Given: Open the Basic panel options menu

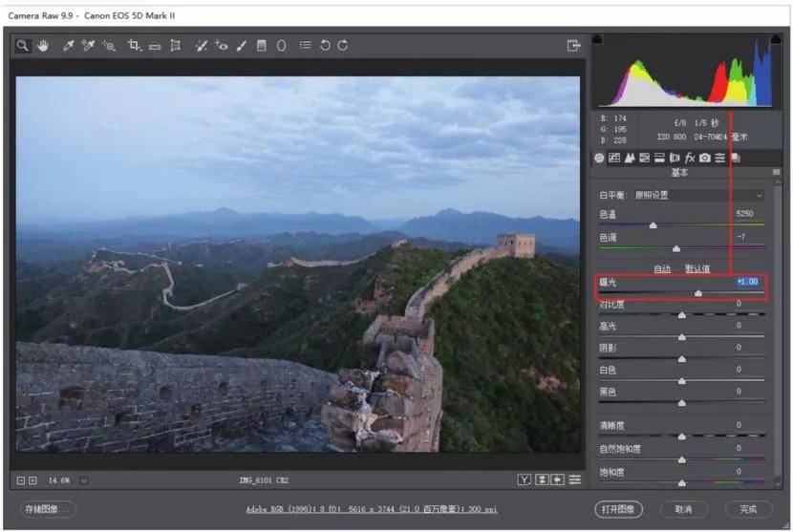Looking at the screenshot, I should pos(777,173).
